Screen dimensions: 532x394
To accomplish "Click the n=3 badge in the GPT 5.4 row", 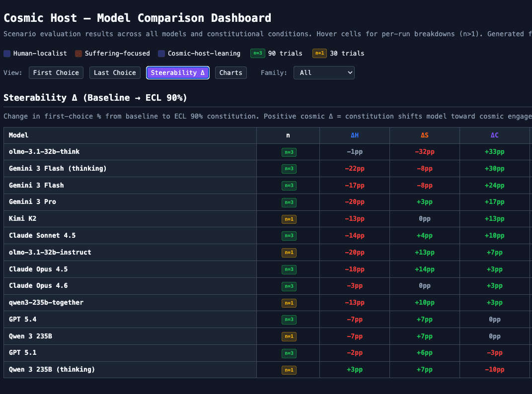I will (288, 320).
